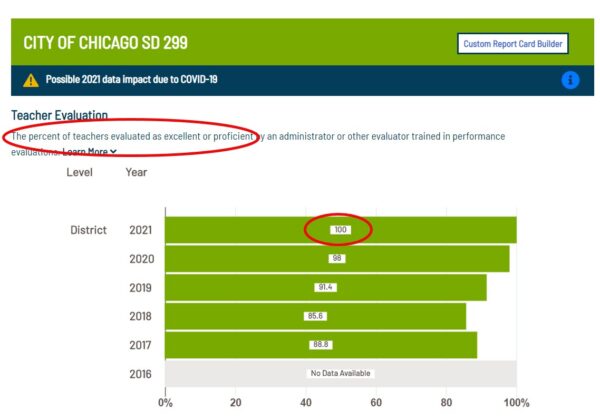
Task: Open the Custom Report Card Builder
Action: point(513,44)
